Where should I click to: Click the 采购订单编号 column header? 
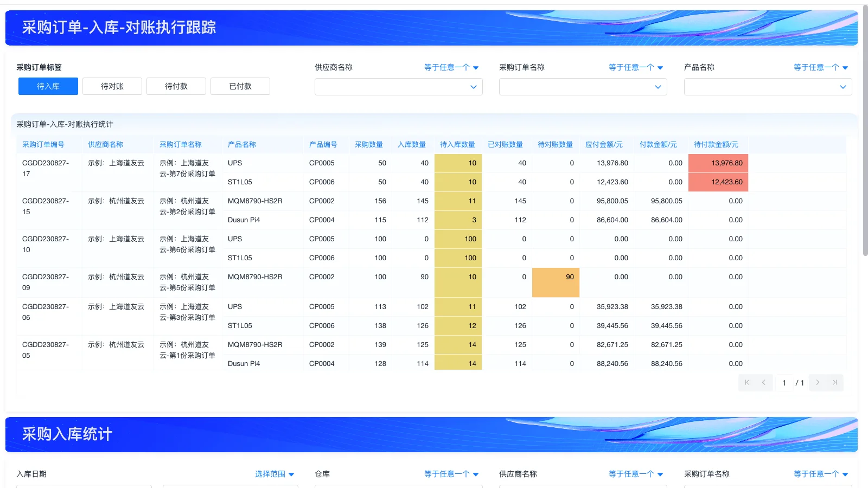[x=43, y=144]
